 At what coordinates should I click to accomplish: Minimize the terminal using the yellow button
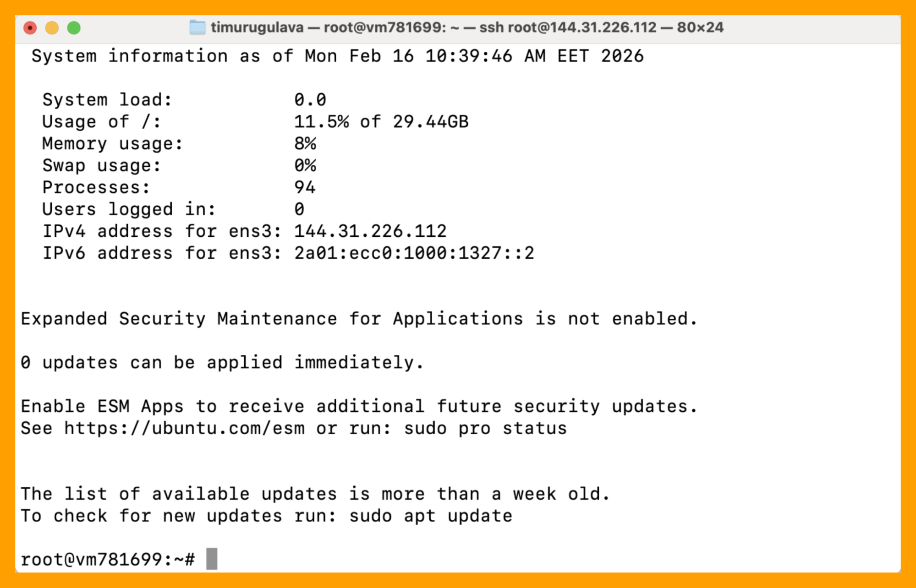click(x=52, y=28)
